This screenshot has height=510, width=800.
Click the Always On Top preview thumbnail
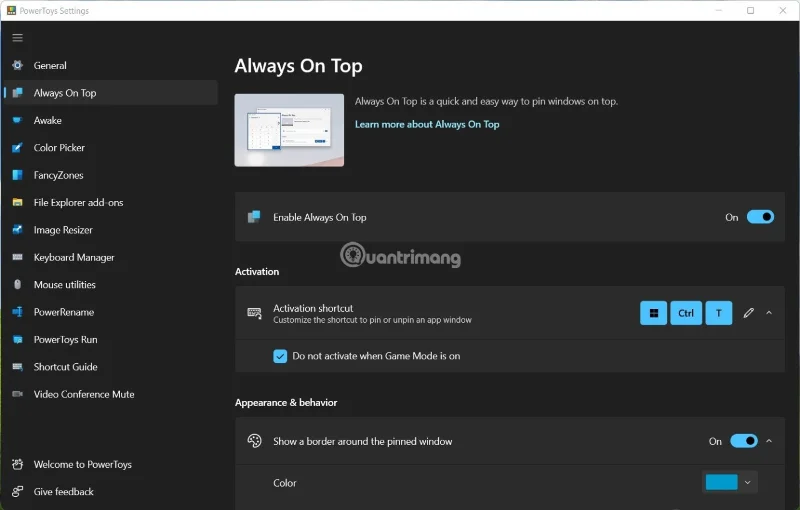pyautogui.click(x=289, y=130)
